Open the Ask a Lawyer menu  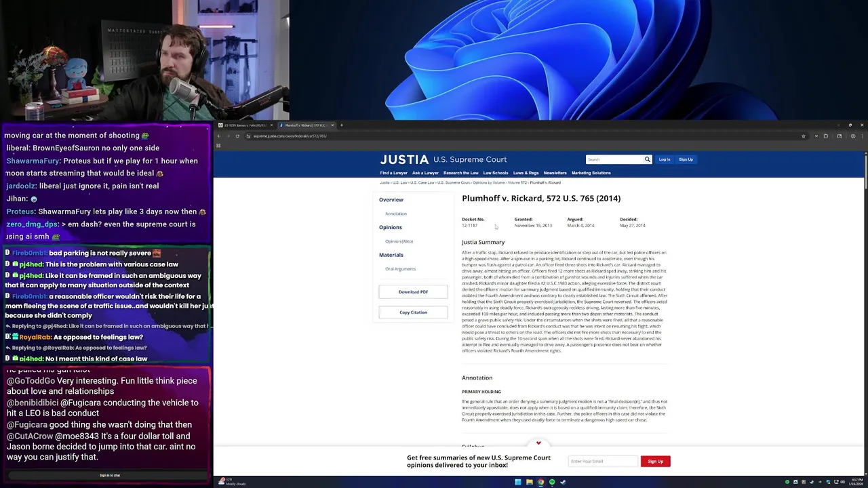click(x=425, y=173)
